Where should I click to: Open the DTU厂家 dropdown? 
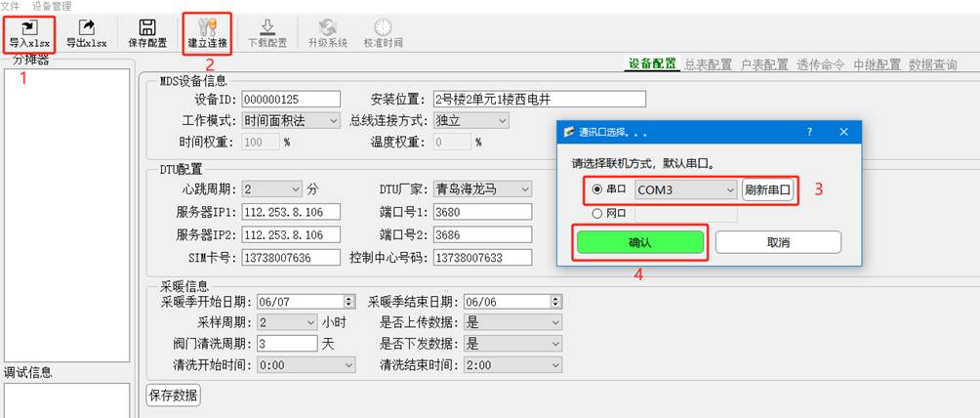click(x=524, y=188)
